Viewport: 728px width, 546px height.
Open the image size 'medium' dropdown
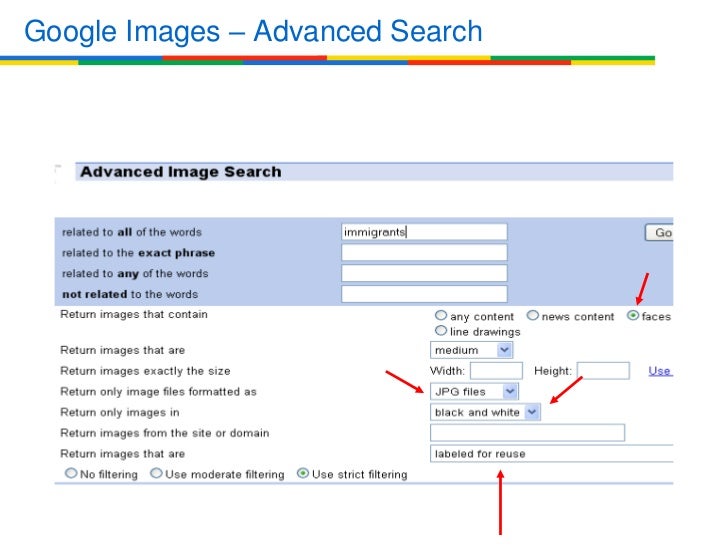click(x=471, y=350)
